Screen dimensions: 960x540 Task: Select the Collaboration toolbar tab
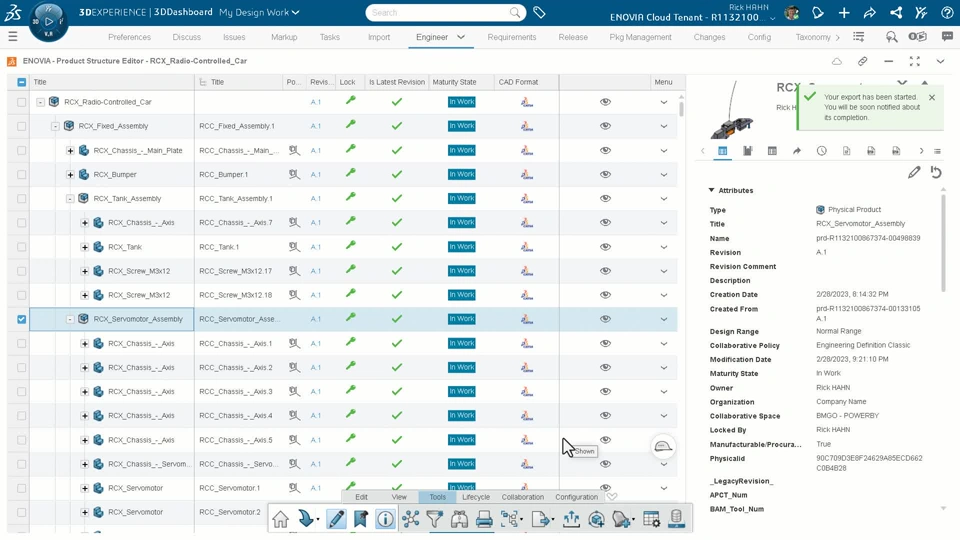tap(522, 497)
